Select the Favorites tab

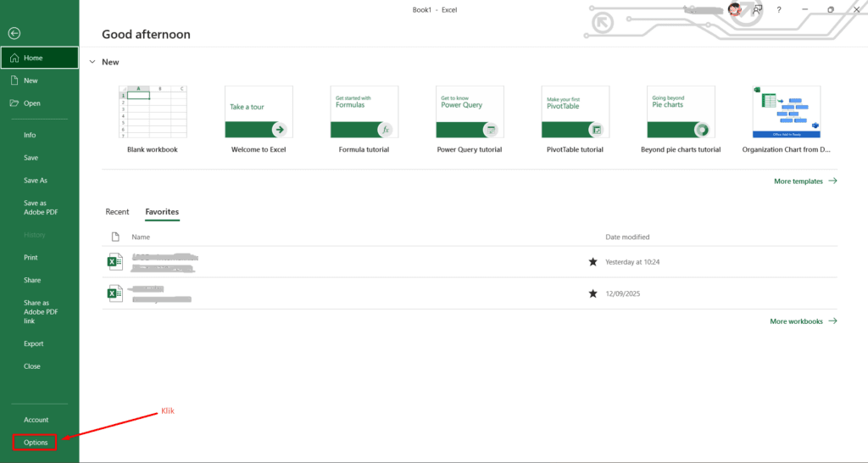pos(162,212)
